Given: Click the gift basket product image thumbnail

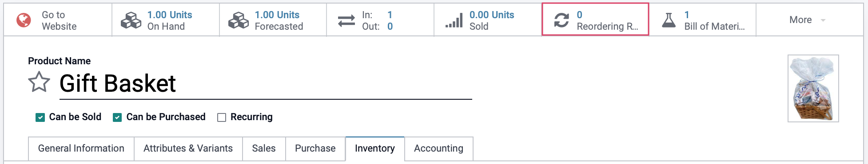Looking at the screenshot, I should [x=813, y=88].
